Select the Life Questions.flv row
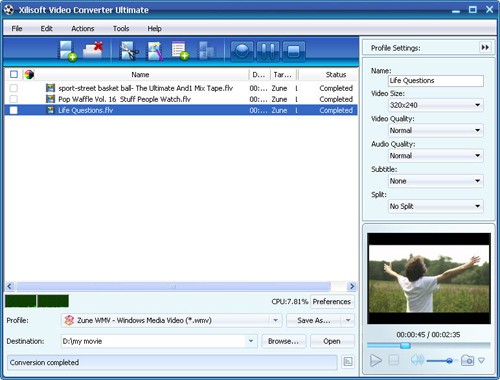The height and width of the screenshot is (380, 500). click(x=181, y=110)
